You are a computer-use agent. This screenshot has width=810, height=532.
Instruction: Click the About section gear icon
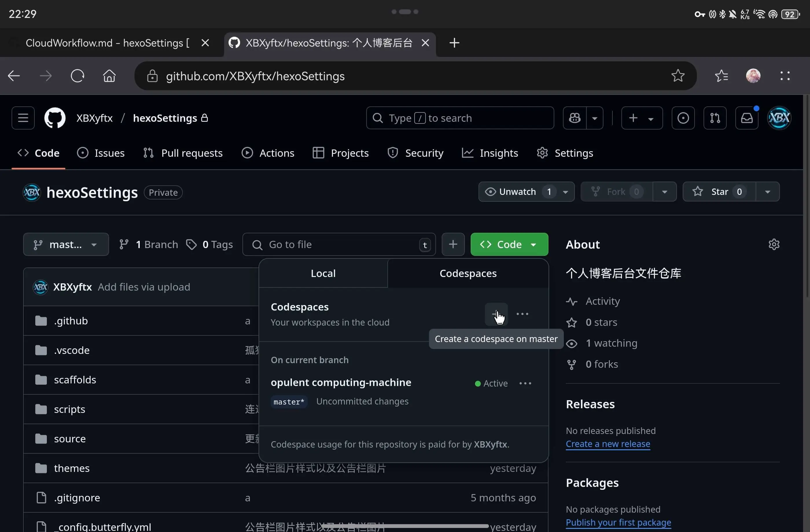(x=774, y=245)
